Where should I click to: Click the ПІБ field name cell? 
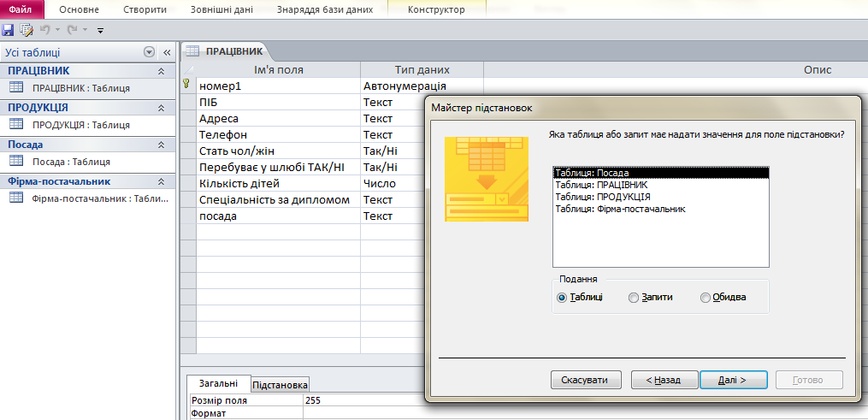click(279, 103)
